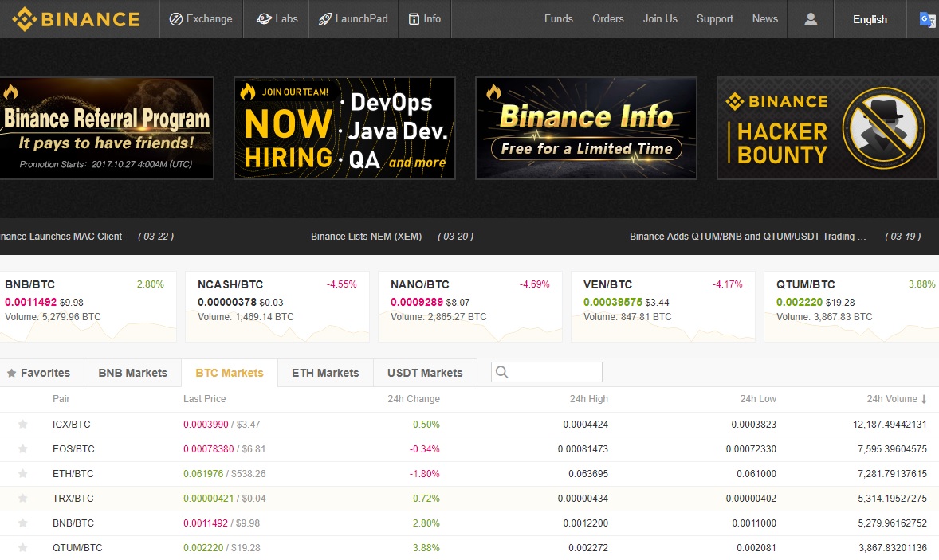
Task: Open the VEN/BTC ticker card
Action: (x=663, y=307)
